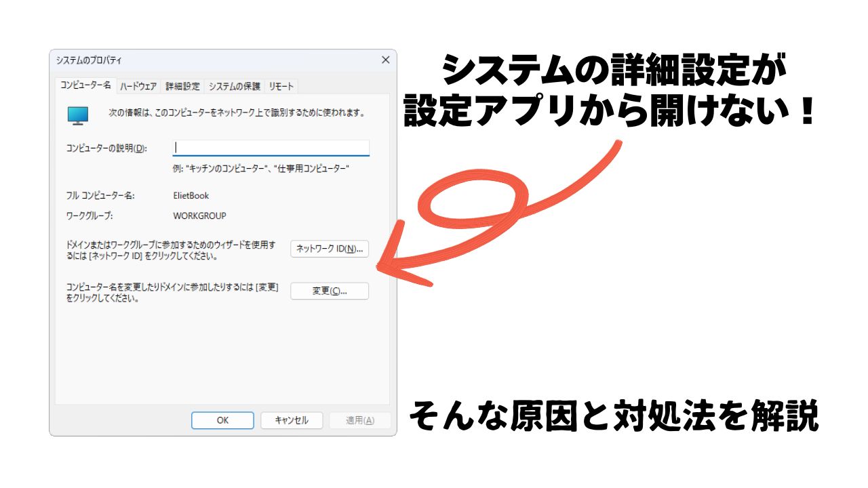Click the コンピューターの説明(D) label
868x488 pixels.
106,148
